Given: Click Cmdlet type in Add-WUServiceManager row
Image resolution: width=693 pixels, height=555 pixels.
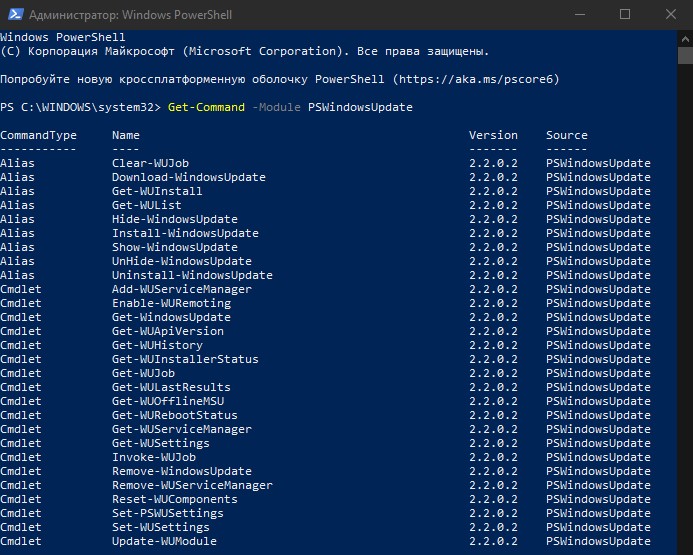Looking at the screenshot, I should (21, 289).
